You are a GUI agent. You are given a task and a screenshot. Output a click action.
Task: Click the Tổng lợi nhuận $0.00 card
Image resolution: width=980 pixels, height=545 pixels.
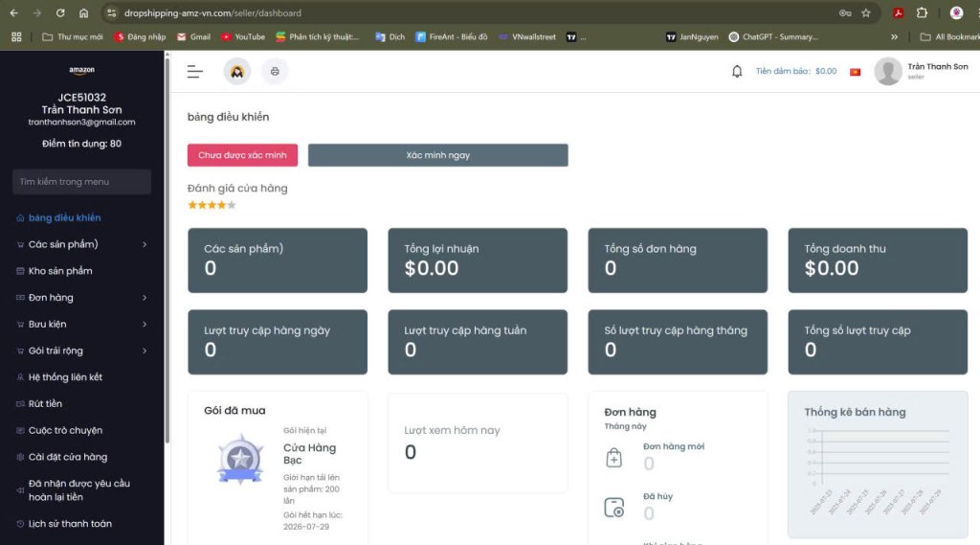click(478, 261)
